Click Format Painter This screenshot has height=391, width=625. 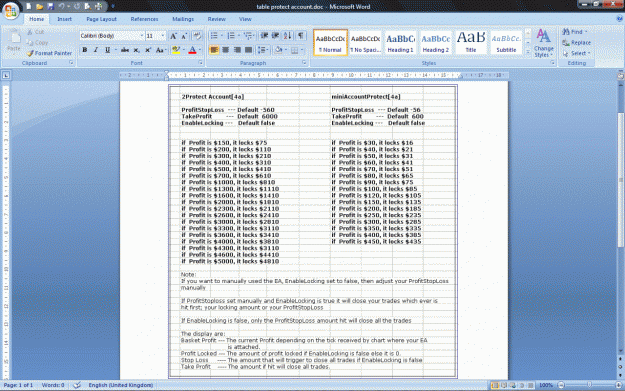(49, 53)
